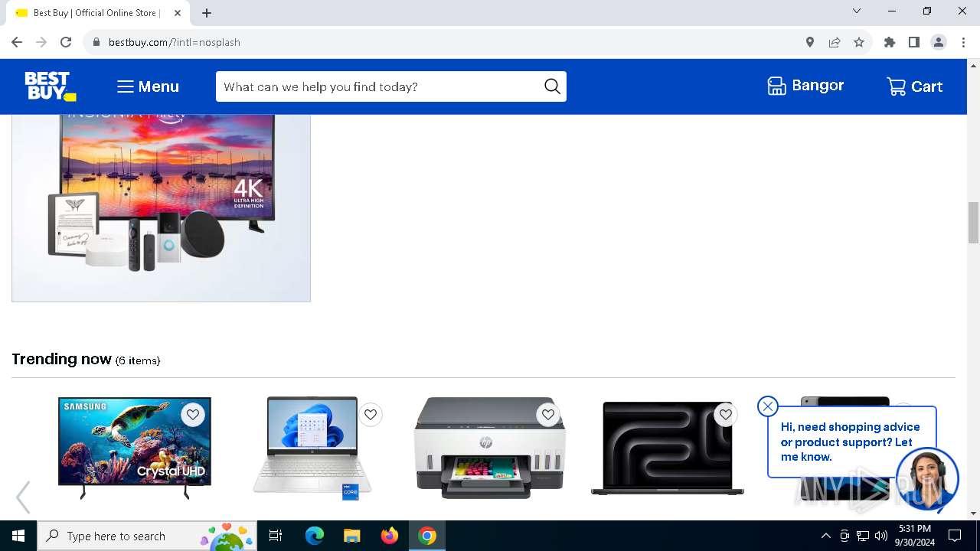Open Chrome three-dot menu
Viewport: 980px width, 551px height.
963,42
